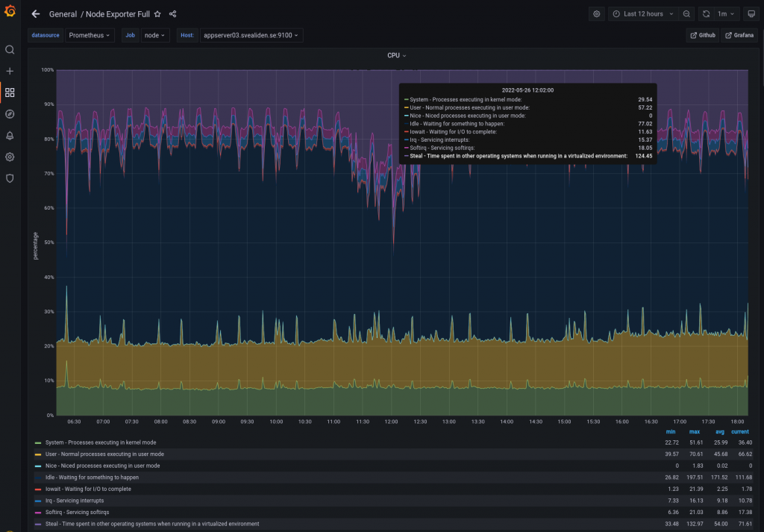
Task: Open the Search dashboards icon in sidebar
Action: [10, 50]
